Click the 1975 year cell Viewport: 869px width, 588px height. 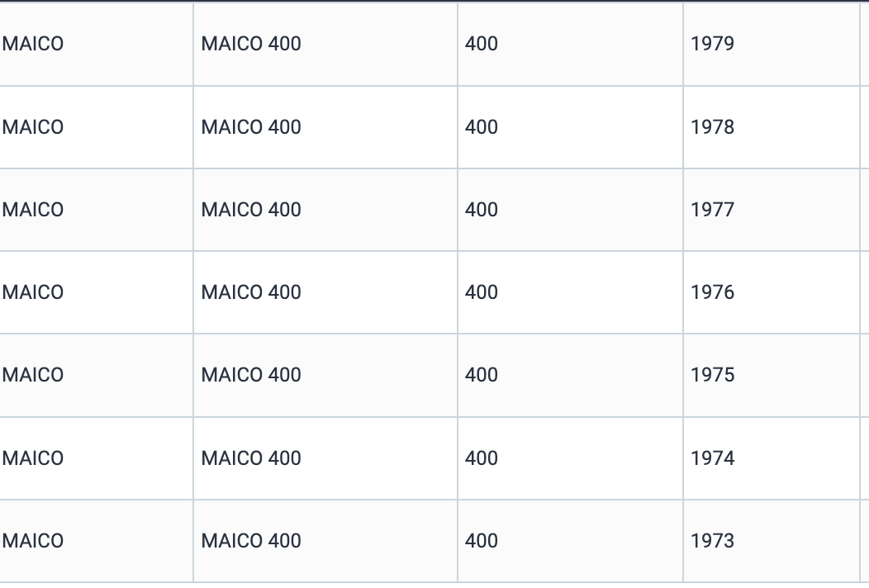point(712,375)
